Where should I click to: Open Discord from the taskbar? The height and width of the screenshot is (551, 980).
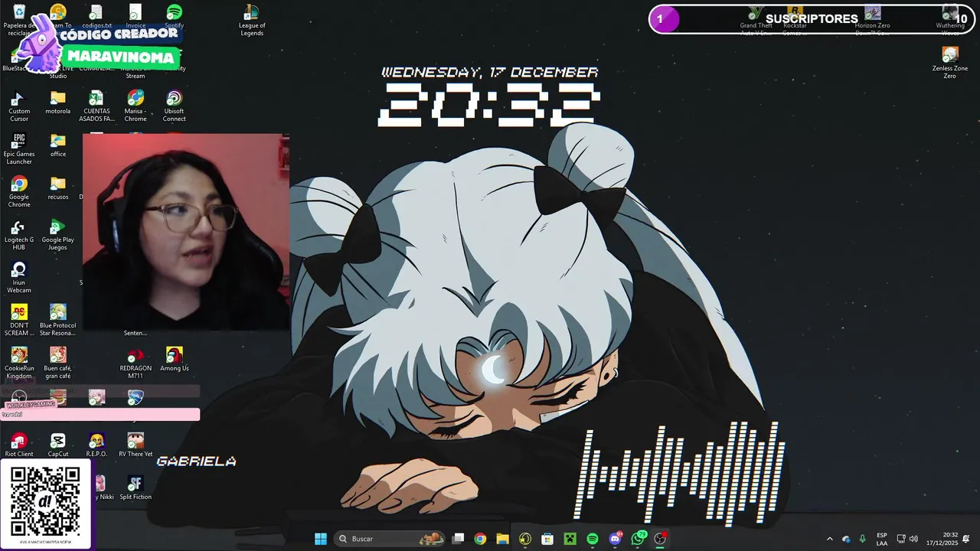pos(615,539)
